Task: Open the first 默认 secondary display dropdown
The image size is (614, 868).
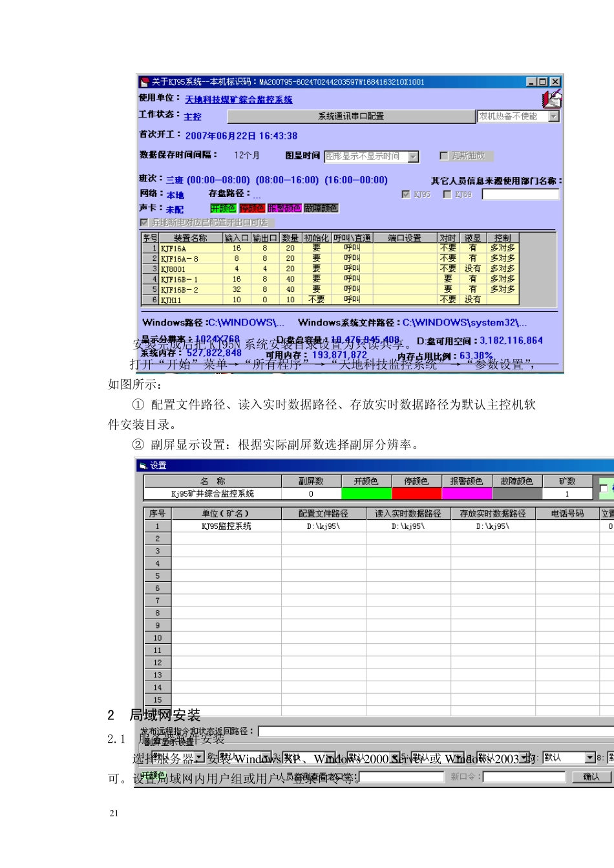Action: pyautogui.click(x=200, y=757)
